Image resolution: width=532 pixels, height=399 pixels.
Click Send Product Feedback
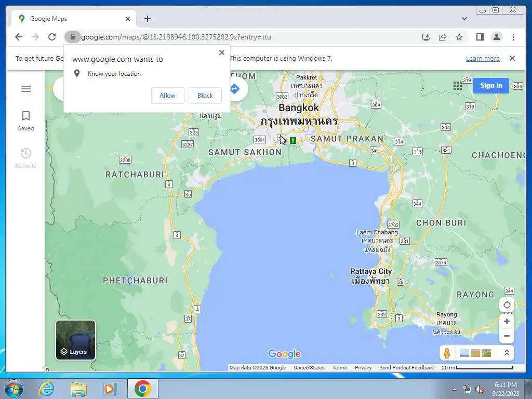(x=406, y=367)
